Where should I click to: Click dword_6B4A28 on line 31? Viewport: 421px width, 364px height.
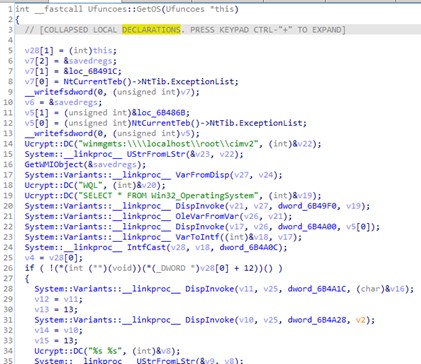point(317,320)
